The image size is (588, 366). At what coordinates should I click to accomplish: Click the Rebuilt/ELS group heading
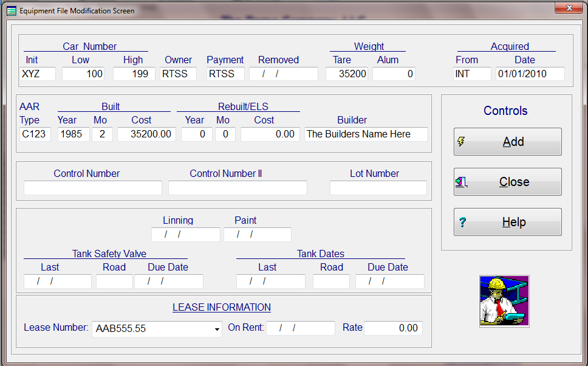coord(243,106)
